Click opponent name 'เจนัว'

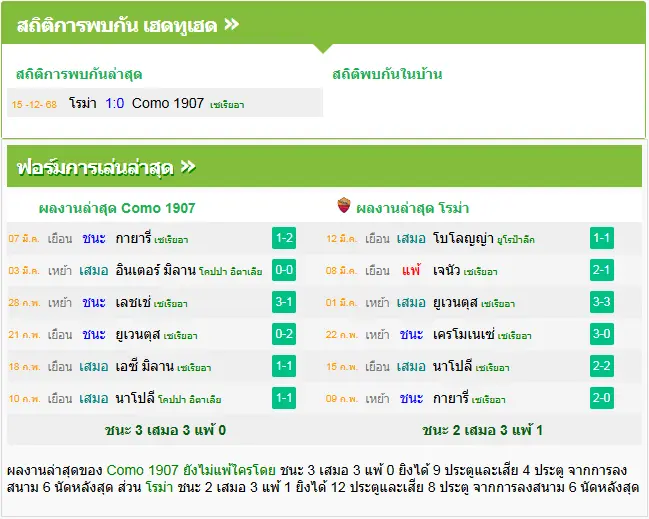(446, 270)
